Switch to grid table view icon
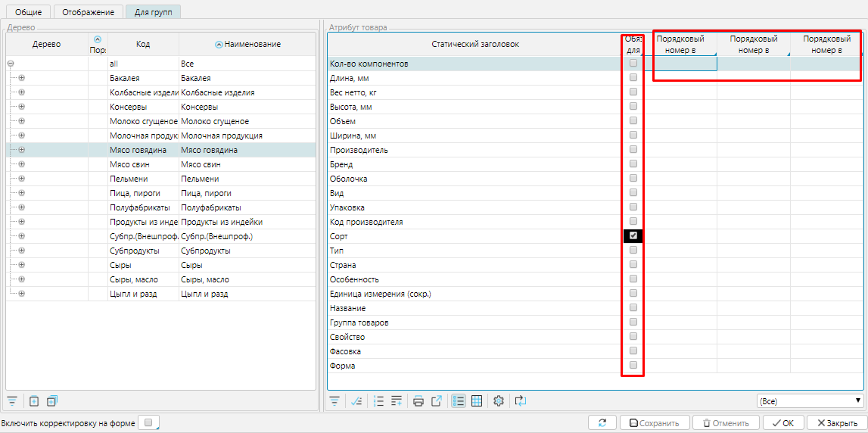 point(477,401)
